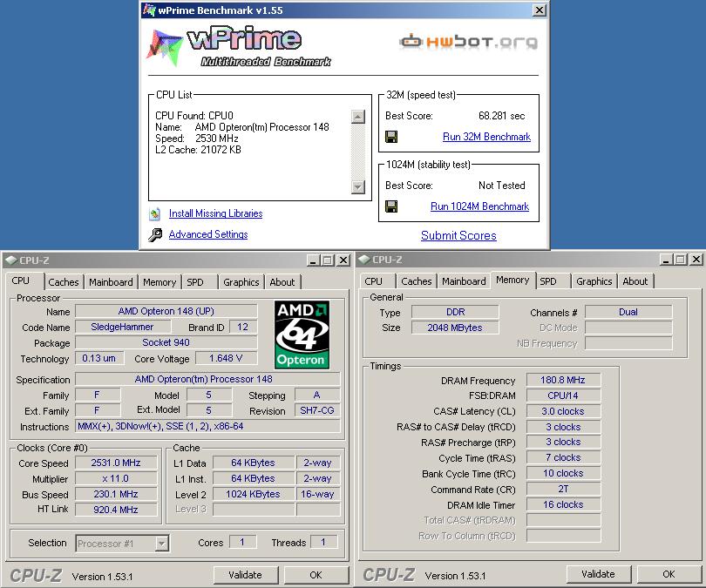Run the 32M Benchmark
706x588 pixels.
pos(486,137)
